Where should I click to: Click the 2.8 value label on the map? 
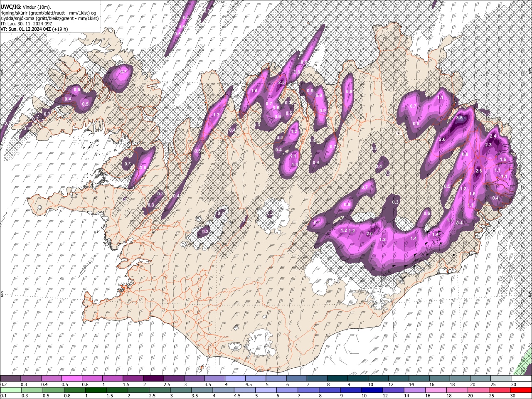pos(478,171)
